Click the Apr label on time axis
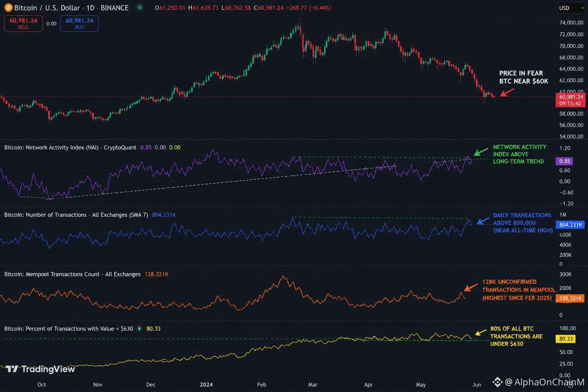Image resolution: width=588 pixels, height=392 pixels. [368, 384]
